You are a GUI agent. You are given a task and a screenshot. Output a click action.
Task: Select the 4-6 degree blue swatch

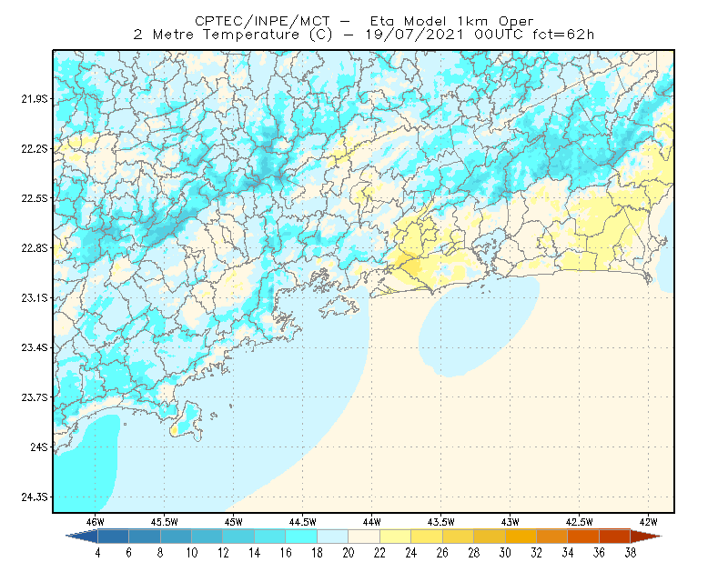click(113, 537)
